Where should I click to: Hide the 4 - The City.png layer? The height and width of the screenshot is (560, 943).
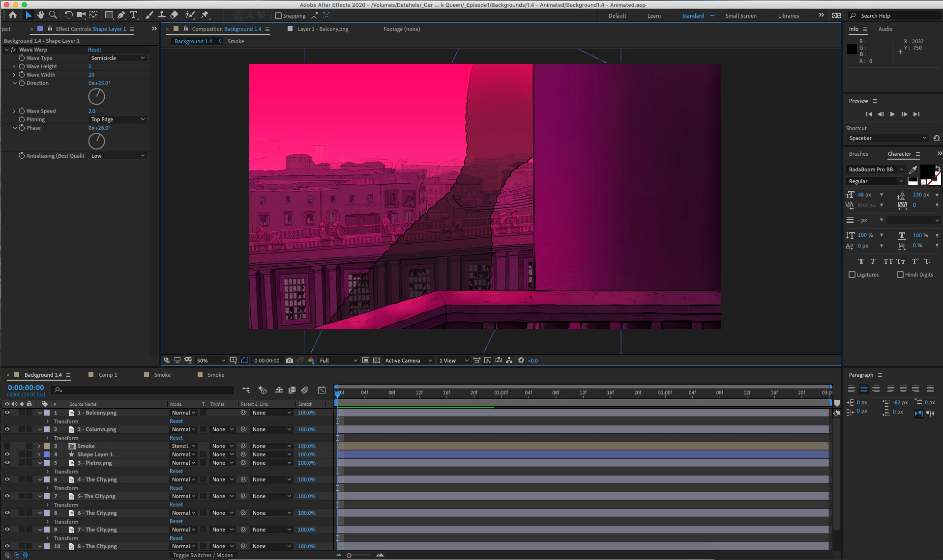click(x=7, y=479)
